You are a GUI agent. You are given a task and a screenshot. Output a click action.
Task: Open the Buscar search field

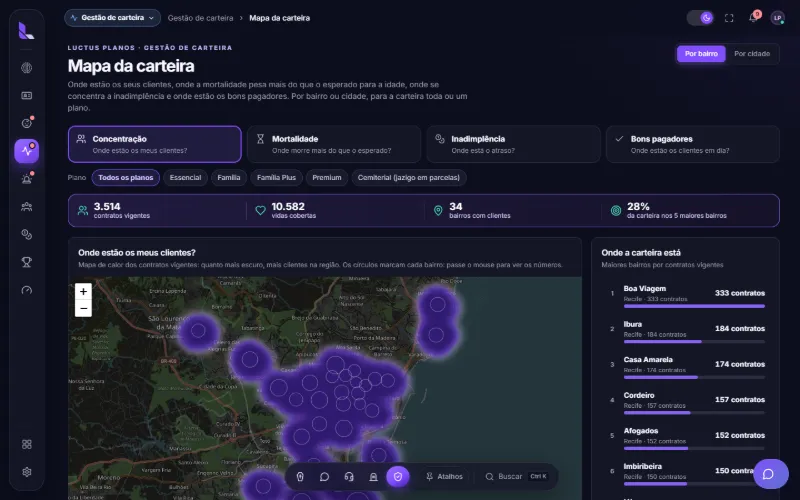(516, 477)
